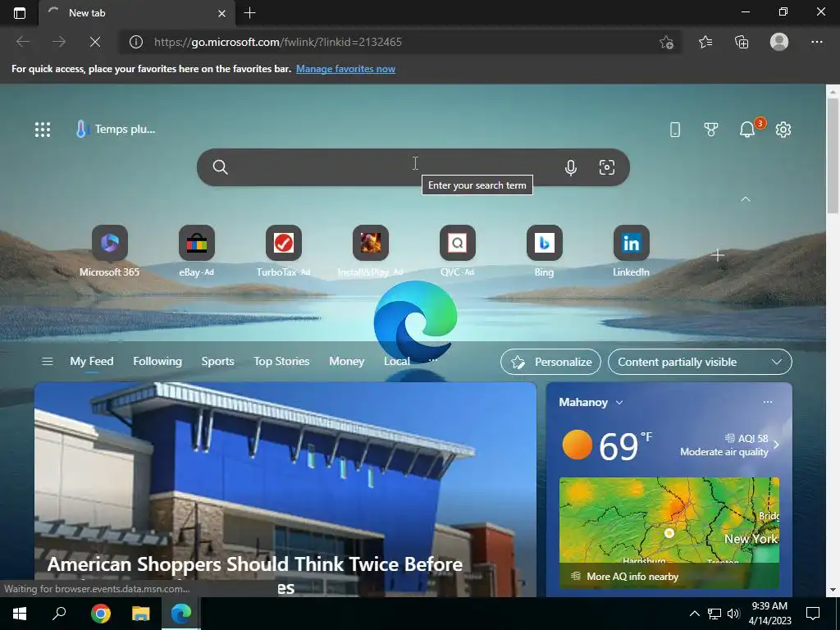Open Windows taskbar search
This screenshot has width=840, height=630.
point(59,614)
